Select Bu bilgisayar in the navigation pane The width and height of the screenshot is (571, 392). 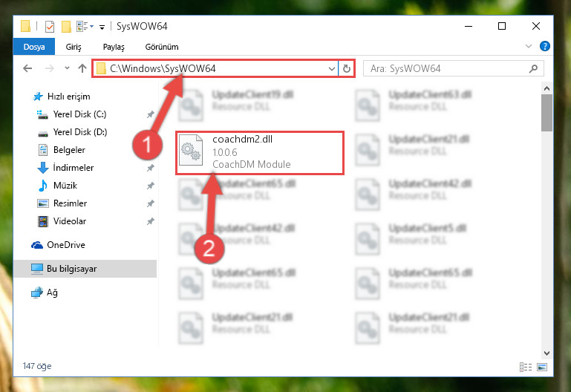(x=85, y=269)
